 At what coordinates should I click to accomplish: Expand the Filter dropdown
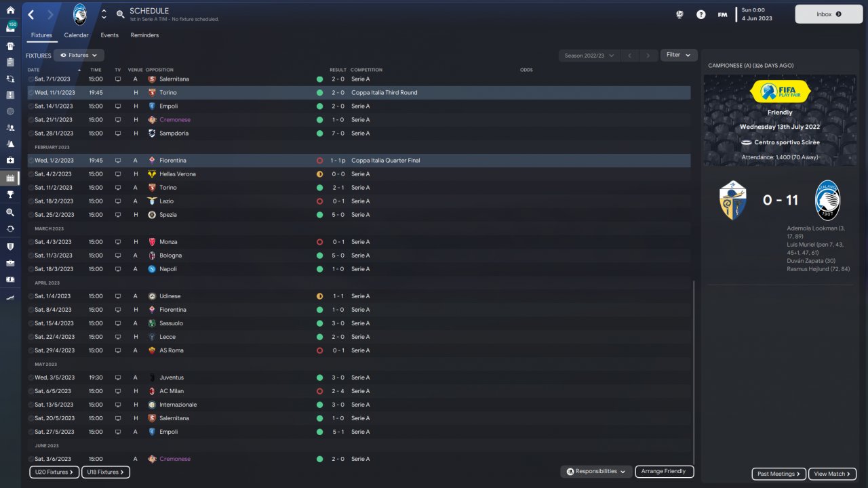coord(679,55)
